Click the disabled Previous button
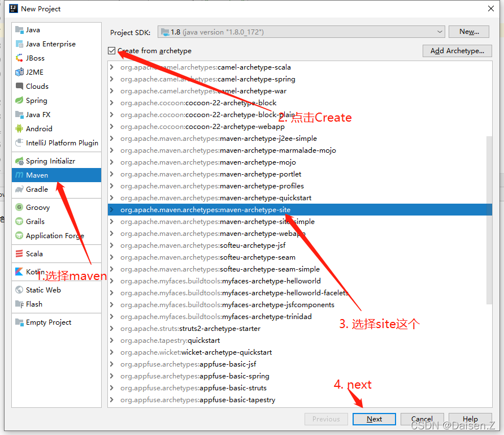The image size is (504, 435). (326, 419)
